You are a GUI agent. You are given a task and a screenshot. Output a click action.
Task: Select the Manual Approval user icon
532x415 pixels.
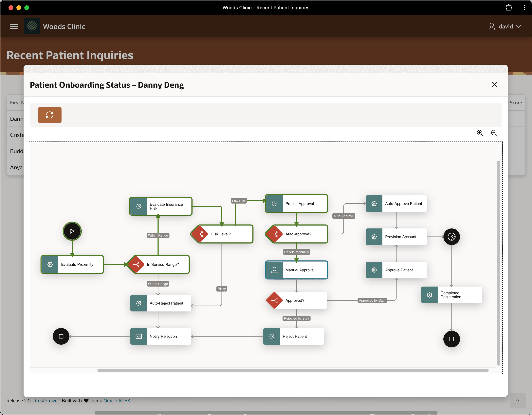point(275,270)
